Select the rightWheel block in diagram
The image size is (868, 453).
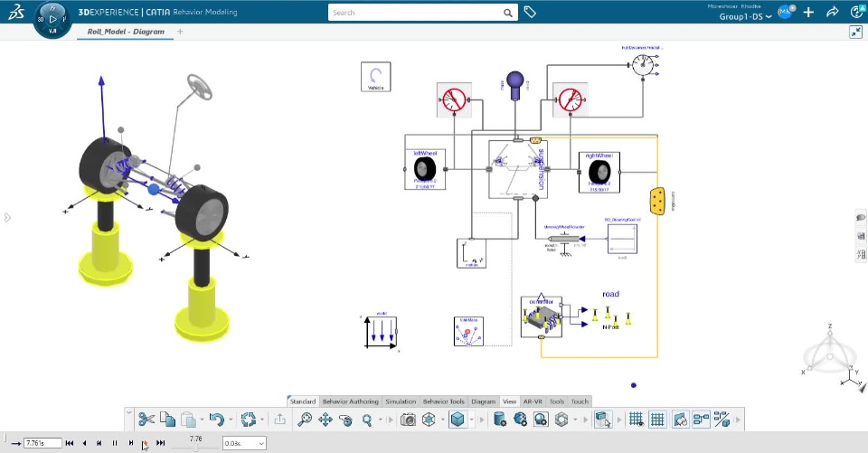tap(599, 172)
